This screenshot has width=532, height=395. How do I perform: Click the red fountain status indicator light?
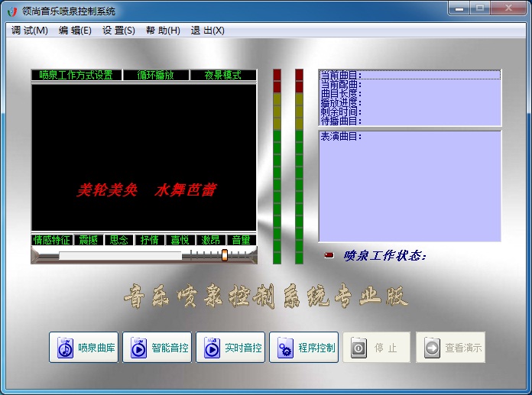(329, 255)
